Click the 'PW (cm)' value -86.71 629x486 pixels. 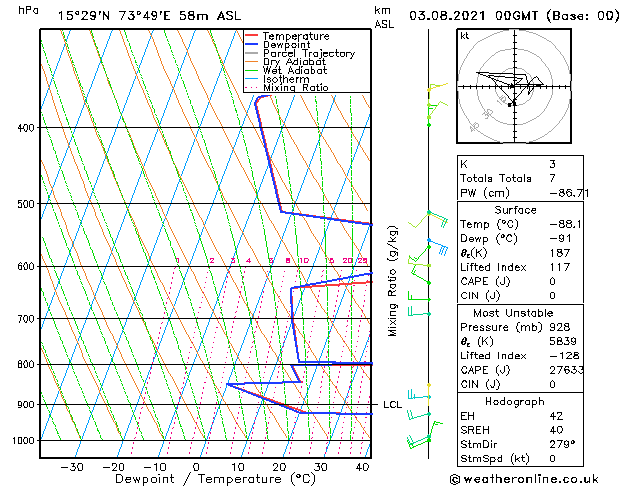(x=569, y=193)
